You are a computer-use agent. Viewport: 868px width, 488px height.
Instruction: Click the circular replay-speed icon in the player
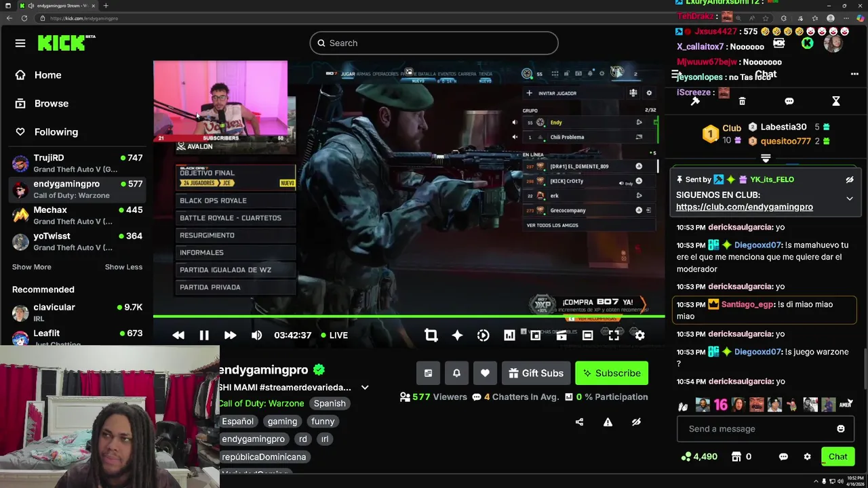click(483, 335)
